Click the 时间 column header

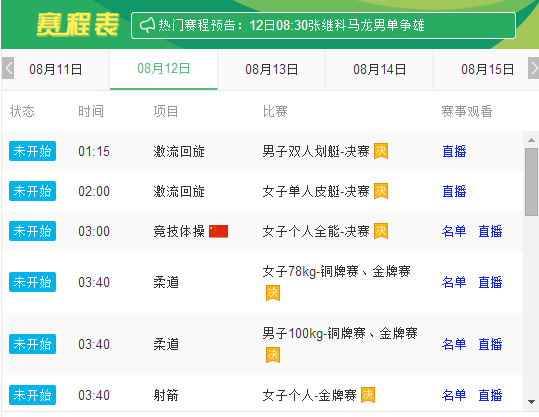tap(91, 111)
